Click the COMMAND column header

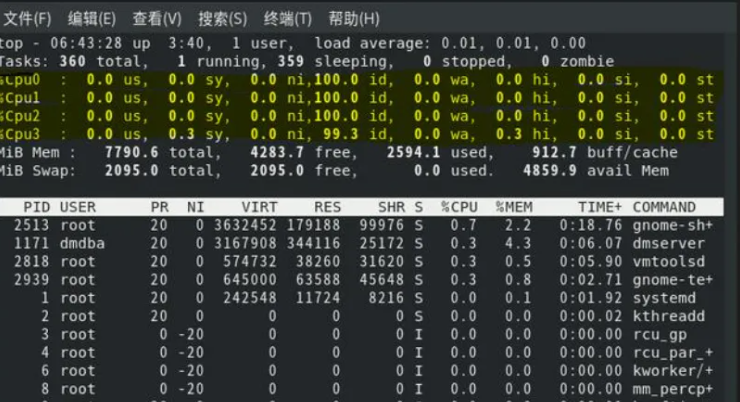pyautogui.click(x=664, y=207)
